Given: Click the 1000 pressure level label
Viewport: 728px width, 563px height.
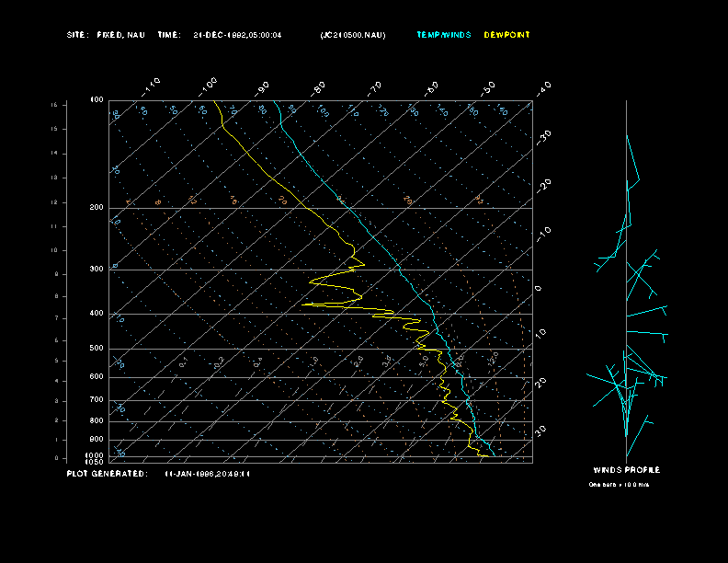Looking at the screenshot, I should point(95,455).
